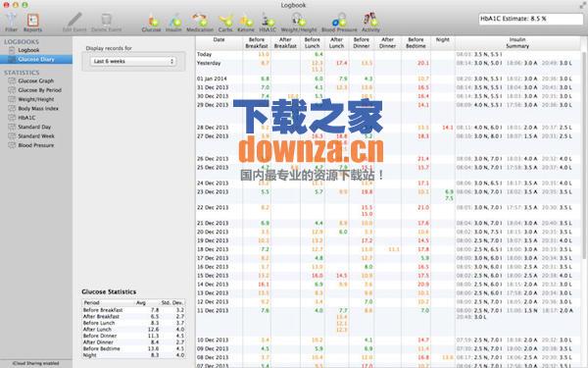This screenshot has width=588, height=368.
Task: Select the '10 Dec 2013' row
Action: (388, 341)
